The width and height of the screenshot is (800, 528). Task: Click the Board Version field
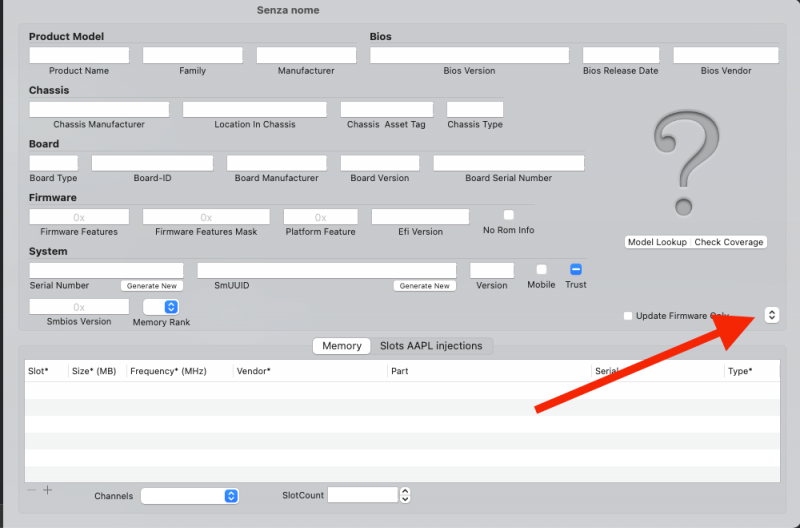380,163
